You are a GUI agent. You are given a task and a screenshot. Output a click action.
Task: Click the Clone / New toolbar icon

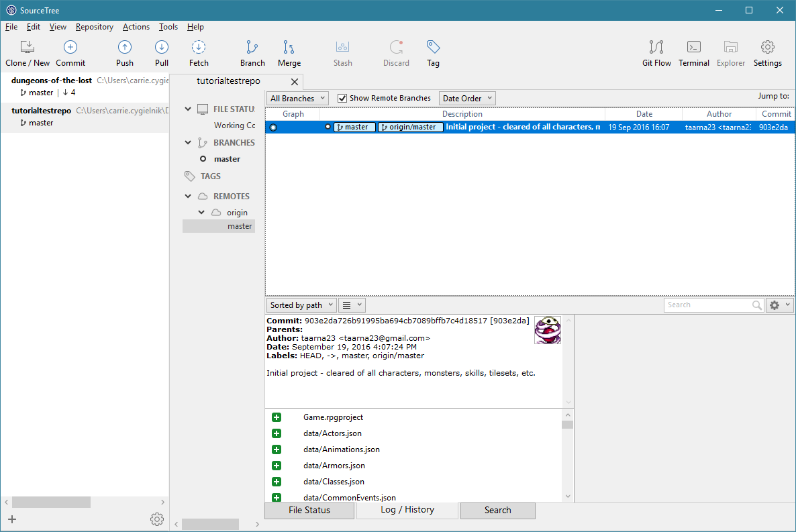[28, 47]
